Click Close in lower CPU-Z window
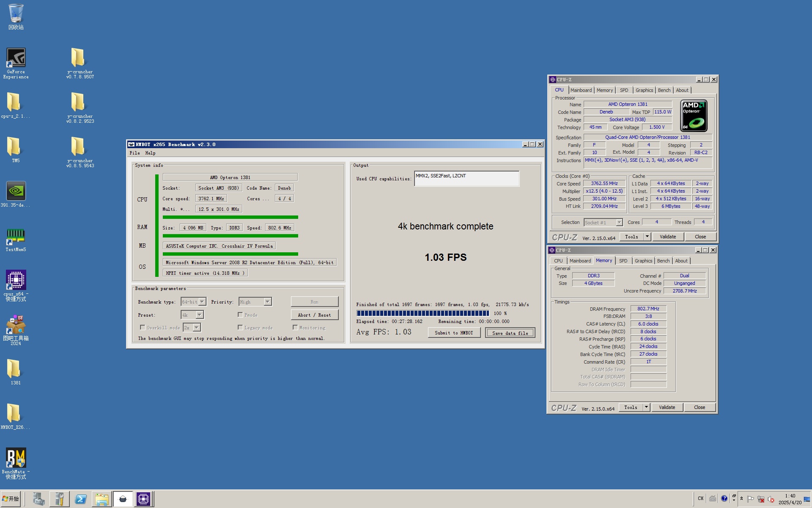 (700, 407)
